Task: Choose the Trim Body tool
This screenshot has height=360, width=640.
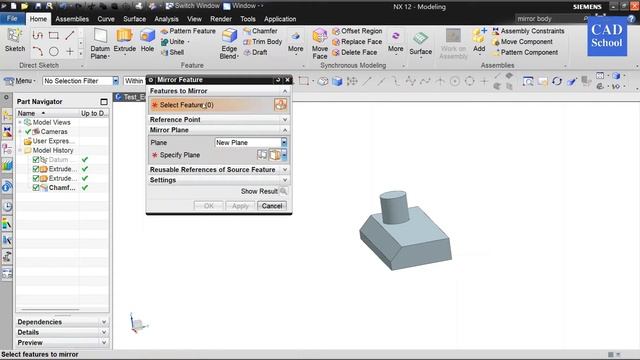Action: coord(262,42)
